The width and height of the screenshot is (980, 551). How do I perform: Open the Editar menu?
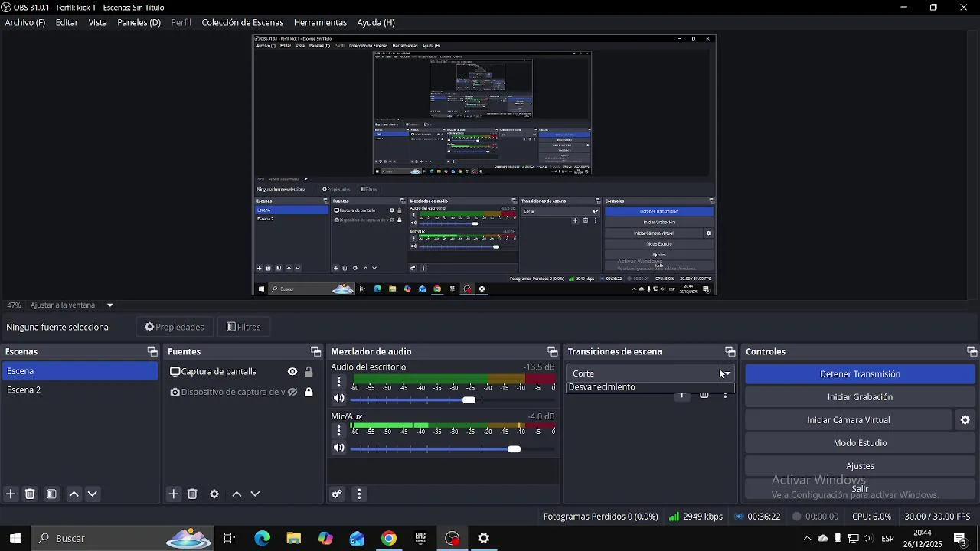(x=67, y=23)
